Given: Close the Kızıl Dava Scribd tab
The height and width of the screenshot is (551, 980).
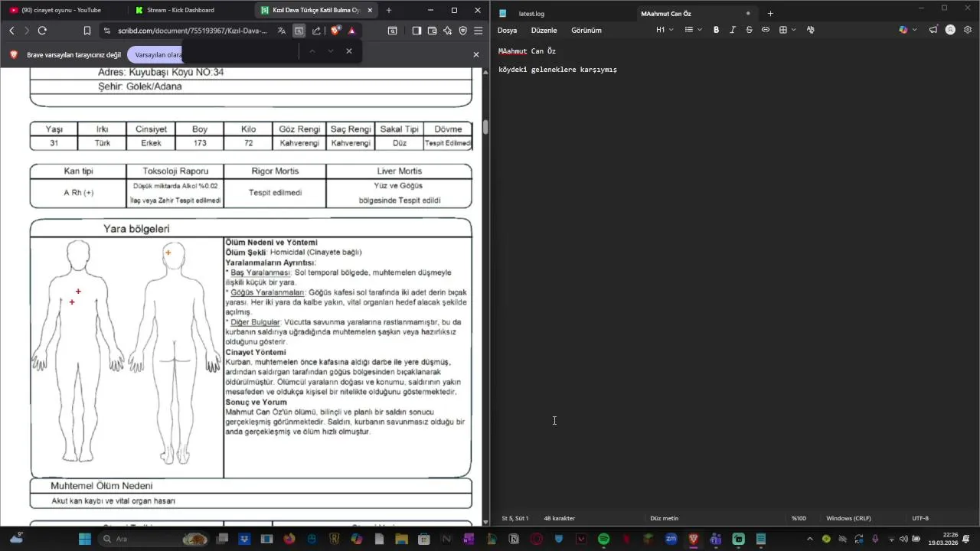Looking at the screenshot, I should click(371, 10).
